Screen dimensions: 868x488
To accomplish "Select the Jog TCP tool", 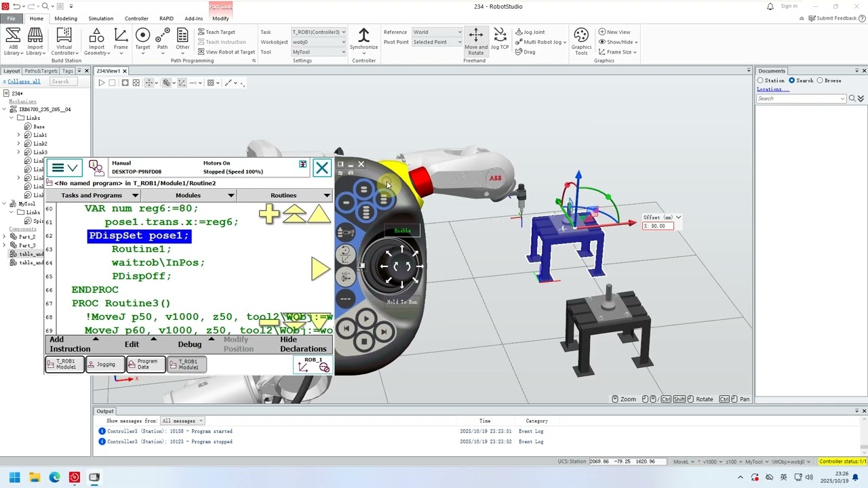I will click(x=500, y=39).
